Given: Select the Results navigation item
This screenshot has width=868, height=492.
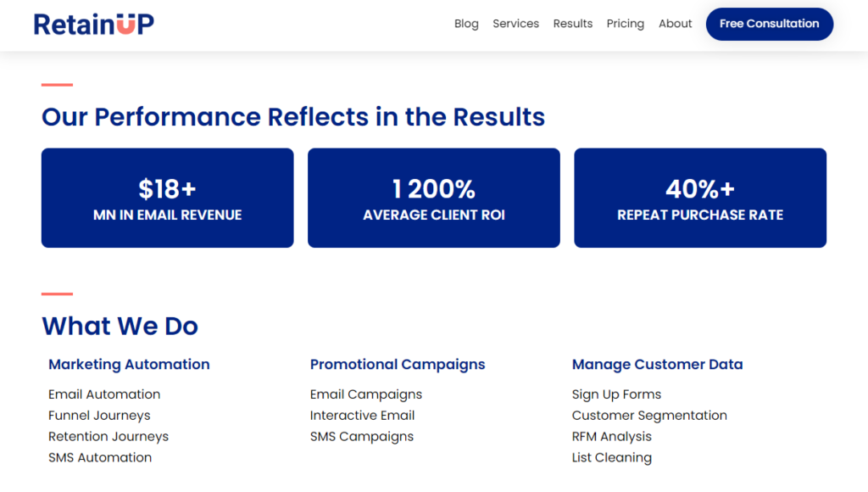Looking at the screenshot, I should coord(572,24).
